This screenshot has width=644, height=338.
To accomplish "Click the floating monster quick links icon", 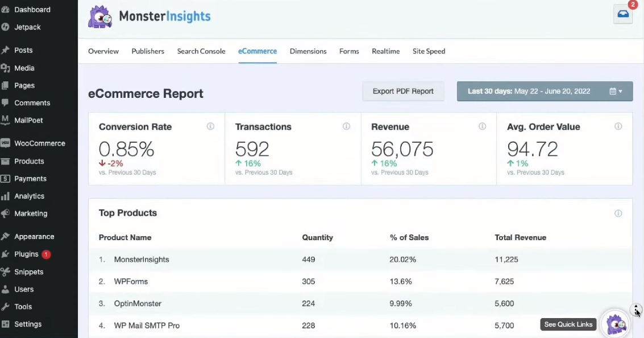I will pyautogui.click(x=616, y=324).
